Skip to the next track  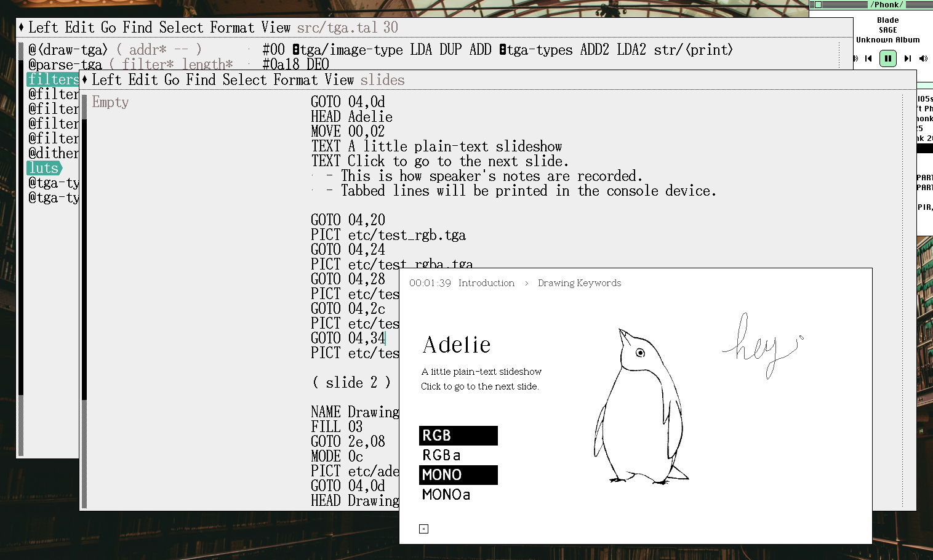pos(907,58)
